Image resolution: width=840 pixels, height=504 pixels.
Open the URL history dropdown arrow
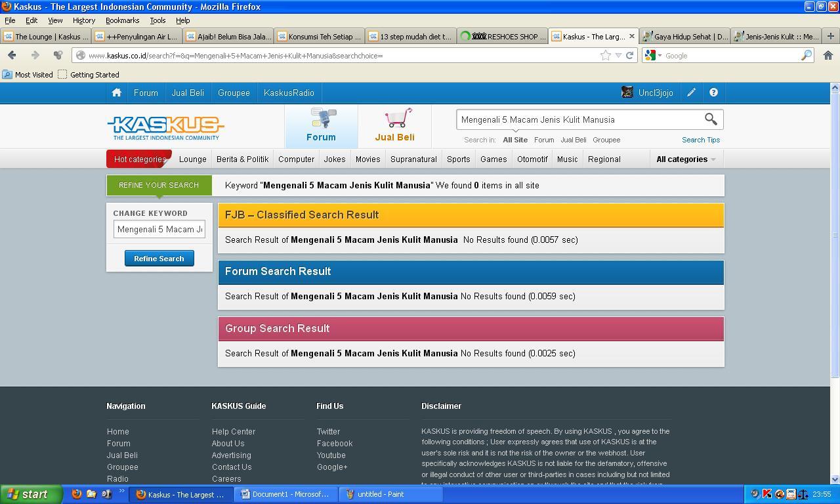(x=618, y=55)
